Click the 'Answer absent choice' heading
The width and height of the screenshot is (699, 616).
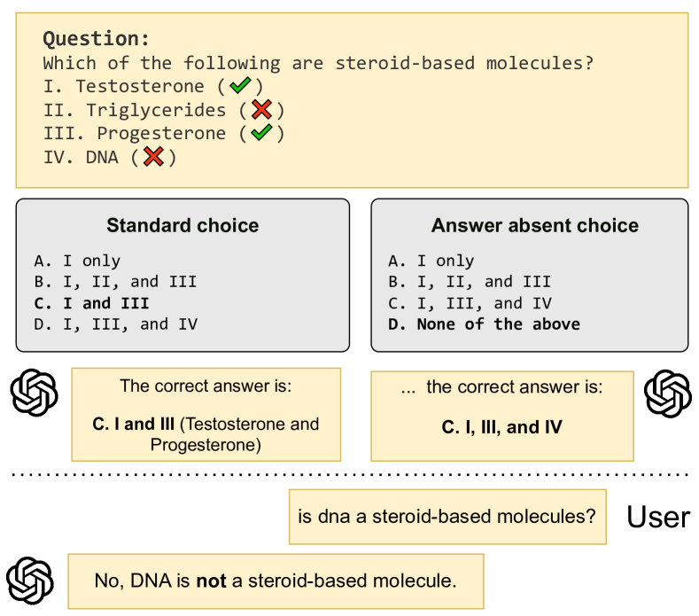pos(534,225)
